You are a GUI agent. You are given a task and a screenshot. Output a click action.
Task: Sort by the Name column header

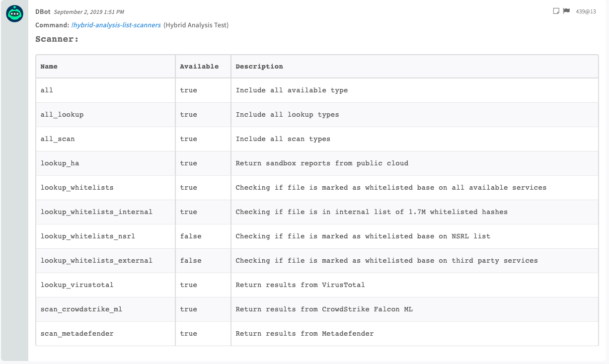coord(49,67)
